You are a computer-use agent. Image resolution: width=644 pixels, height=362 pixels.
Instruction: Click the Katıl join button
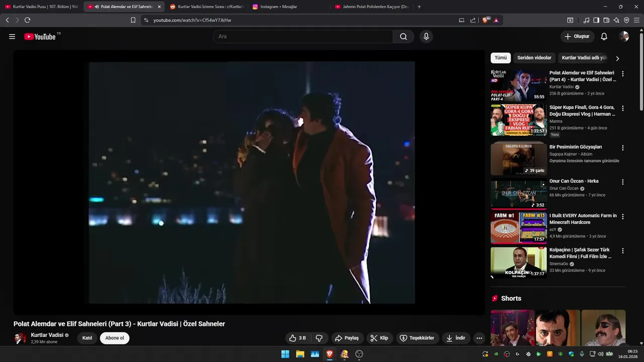click(87, 338)
